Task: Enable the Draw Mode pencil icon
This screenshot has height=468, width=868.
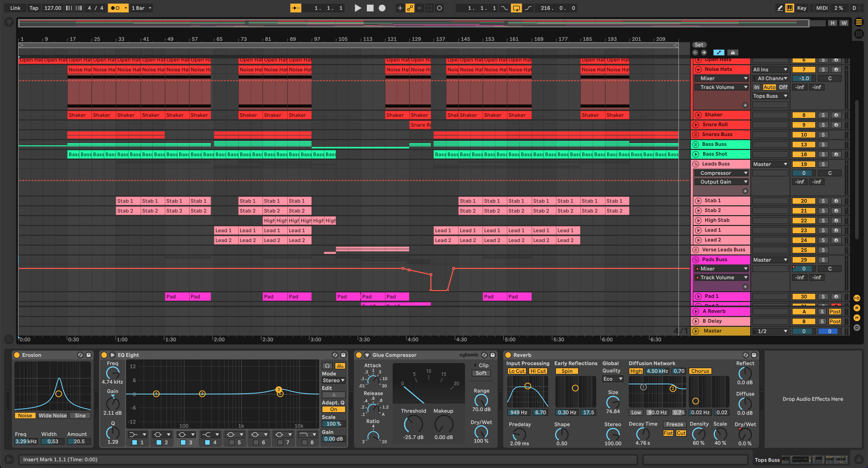Action: 780,8
